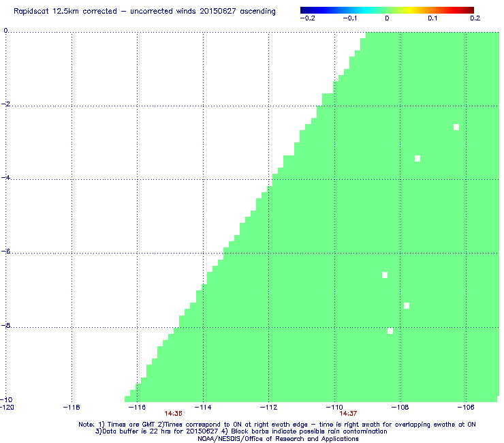The height and width of the screenshot is (443, 504).
Task: Click the dark red end of the color bar
Action: pyautogui.click(x=471, y=10)
